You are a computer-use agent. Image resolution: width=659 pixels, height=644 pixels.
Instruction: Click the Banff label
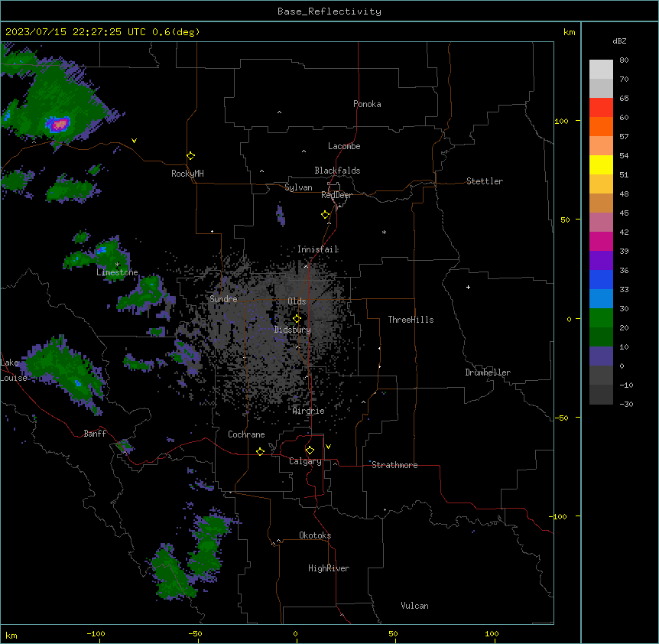(95, 434)
